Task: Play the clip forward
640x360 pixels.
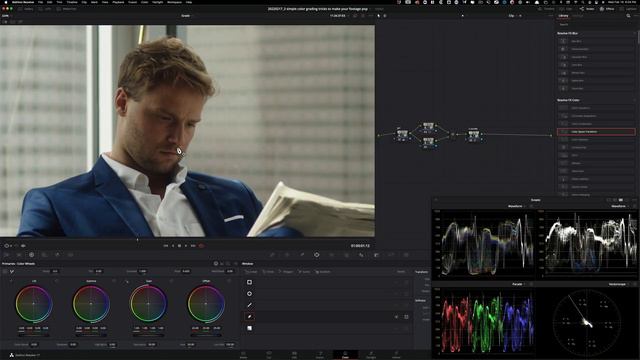Action: click(186, 246)
